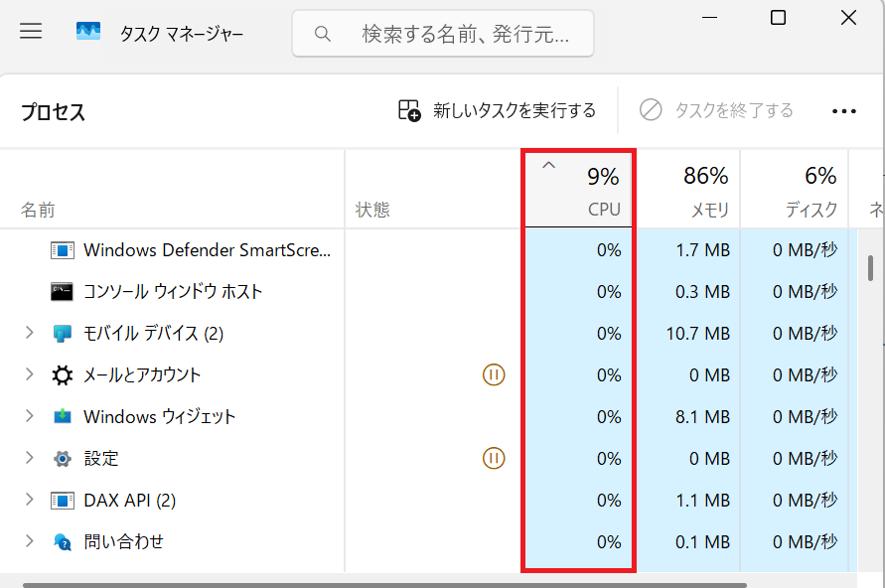The width and height of the screenshot is (885, 588).
Task: Click the process search input field
Action: click(x=442, y=33)
